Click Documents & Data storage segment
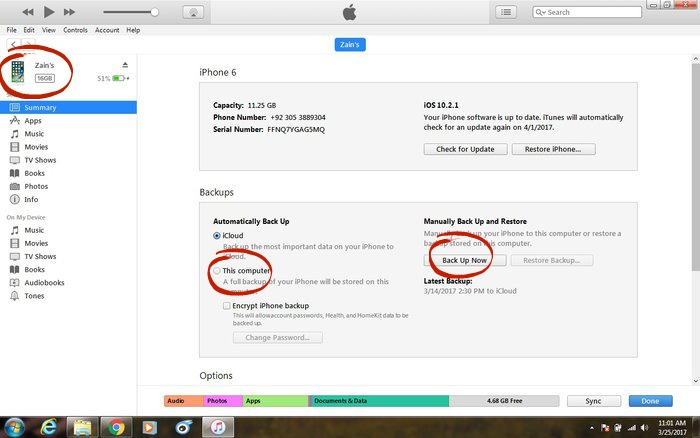The width and height of the screenshot is (700, 438). coord(379,401)
